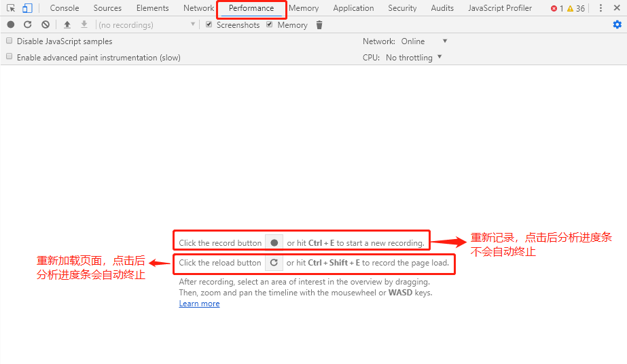Screen dimensions: 627x364
Task: Close the DevTools panel
Action: [617, 8]
